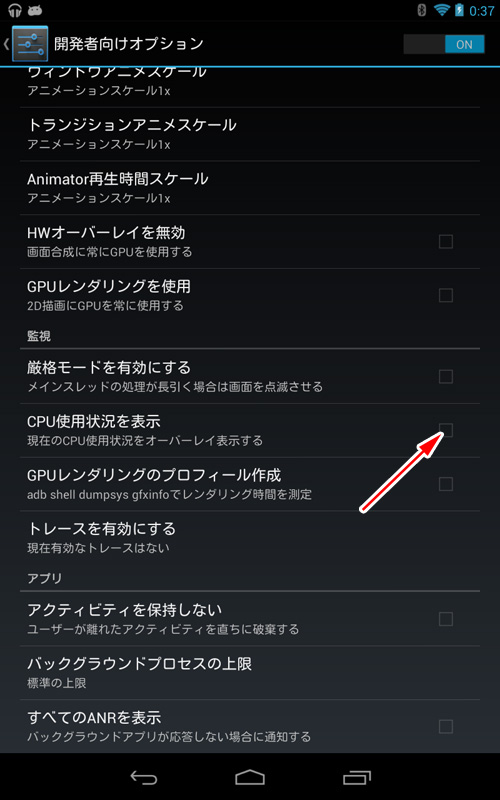Open the recent apps navigation icon
Viewport: 500px width, 800px height.
(357, 777)
